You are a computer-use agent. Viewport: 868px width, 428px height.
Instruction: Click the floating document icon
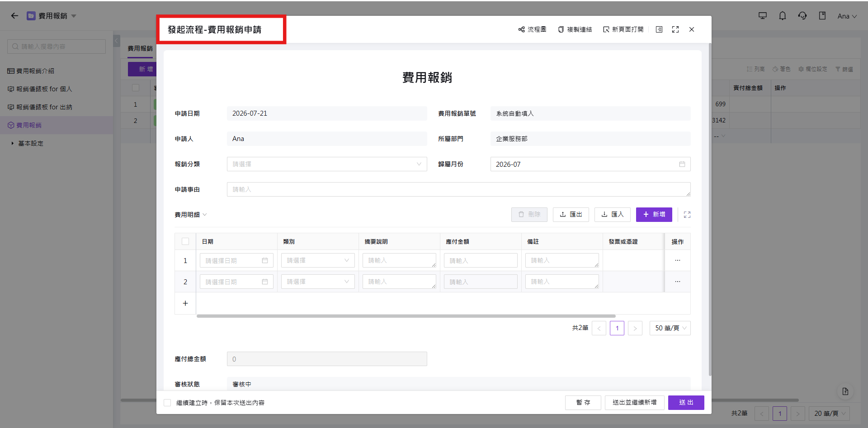coord(845,391)
